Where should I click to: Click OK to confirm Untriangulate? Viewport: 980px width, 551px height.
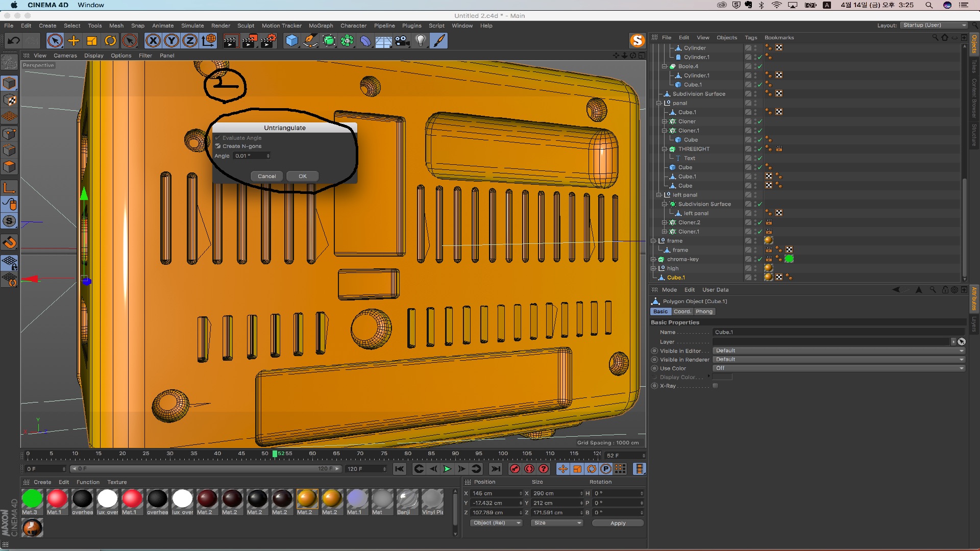click(x=302, y=176)
